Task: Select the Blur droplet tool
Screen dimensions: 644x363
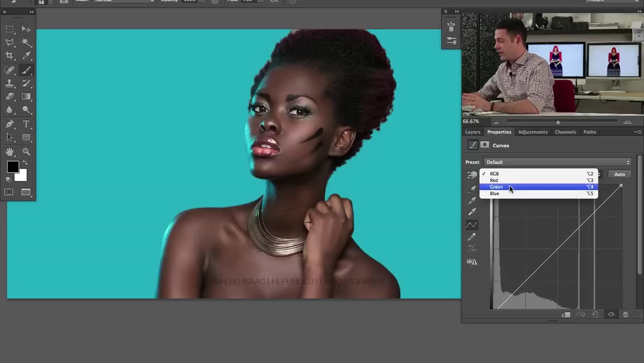Action: (x=10, y=110)
